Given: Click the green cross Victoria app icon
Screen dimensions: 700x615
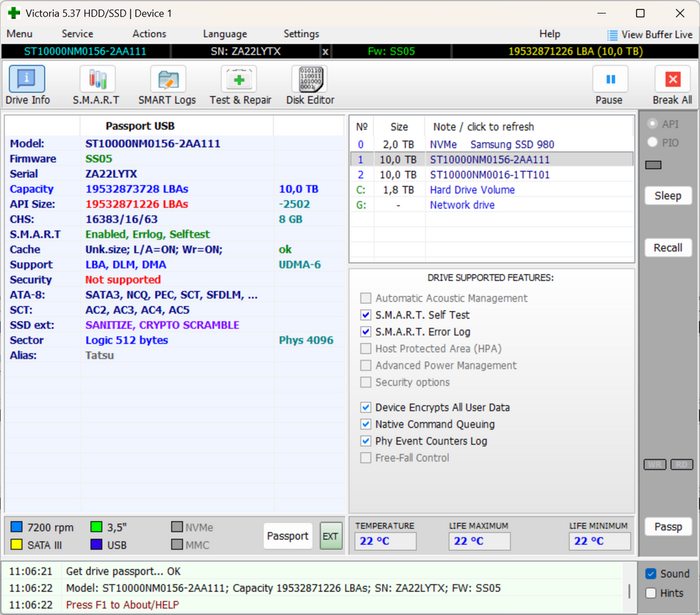Looking at the screenshot, I should [x=14, y=13].
